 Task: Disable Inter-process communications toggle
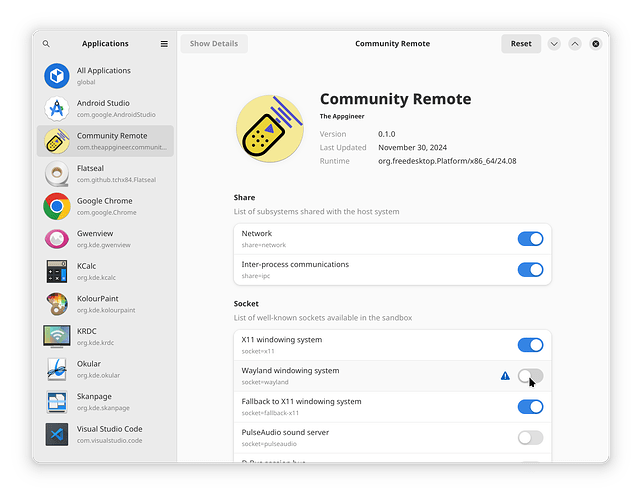[x=530, y=269]
